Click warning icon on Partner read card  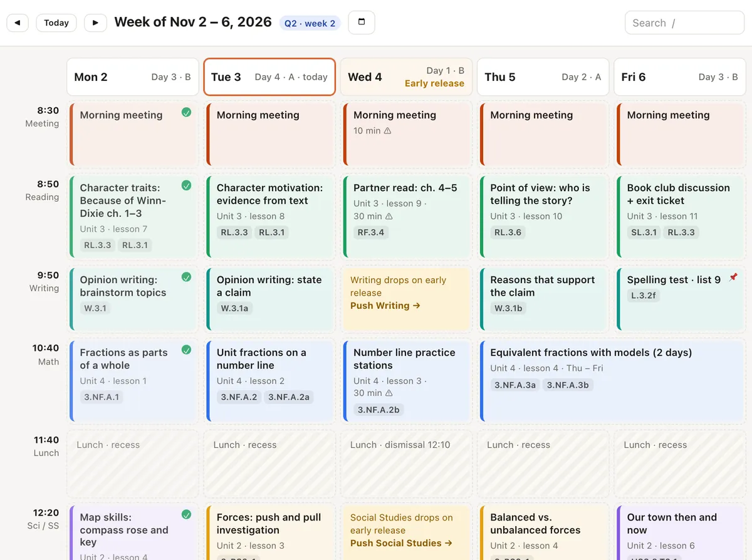tap(389, 216)
